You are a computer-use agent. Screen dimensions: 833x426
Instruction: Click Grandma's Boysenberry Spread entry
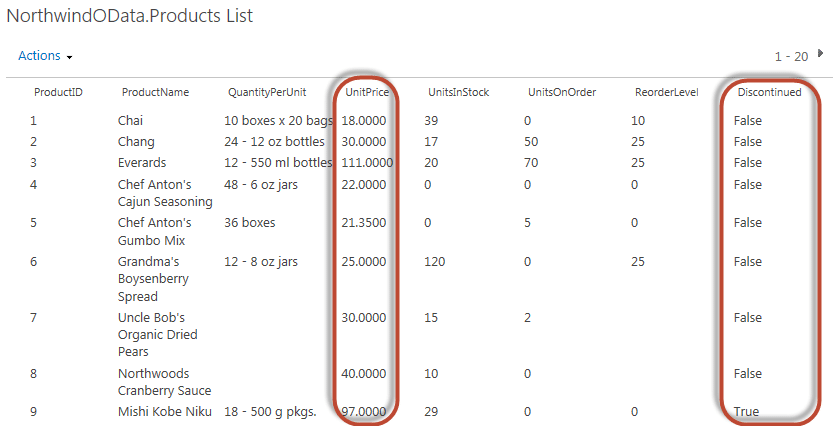pyautogui.click(x=153, y=279)
